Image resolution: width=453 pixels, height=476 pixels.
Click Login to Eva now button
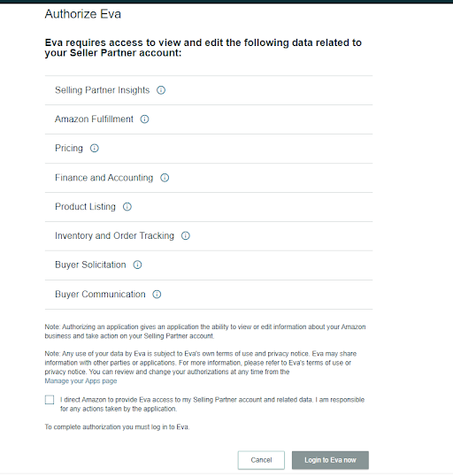point(330,460)
